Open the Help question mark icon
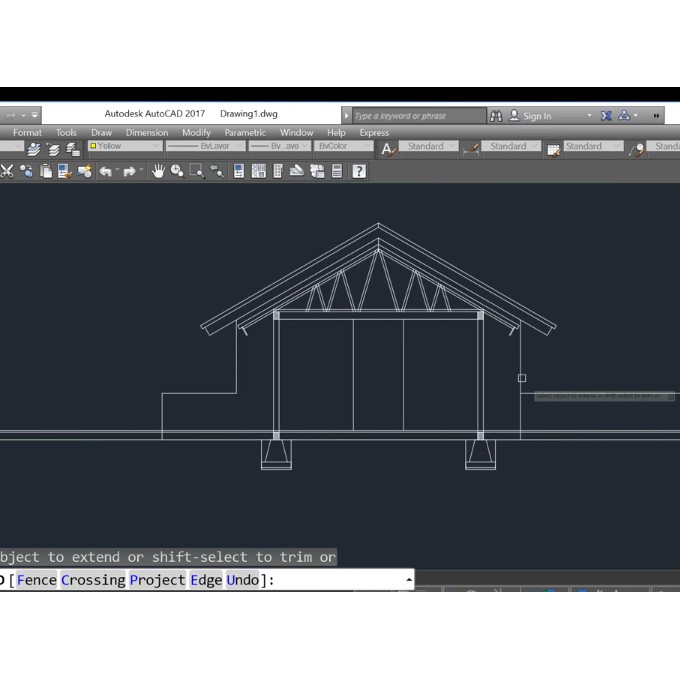 358,171
